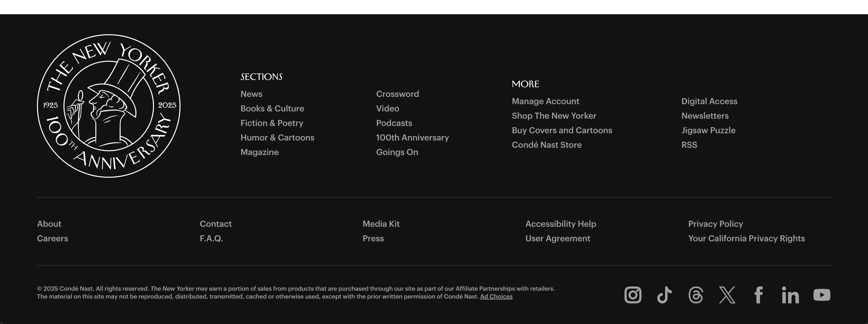Open the Podcasts section
868x324 pixels.
(x=394, y=123)
